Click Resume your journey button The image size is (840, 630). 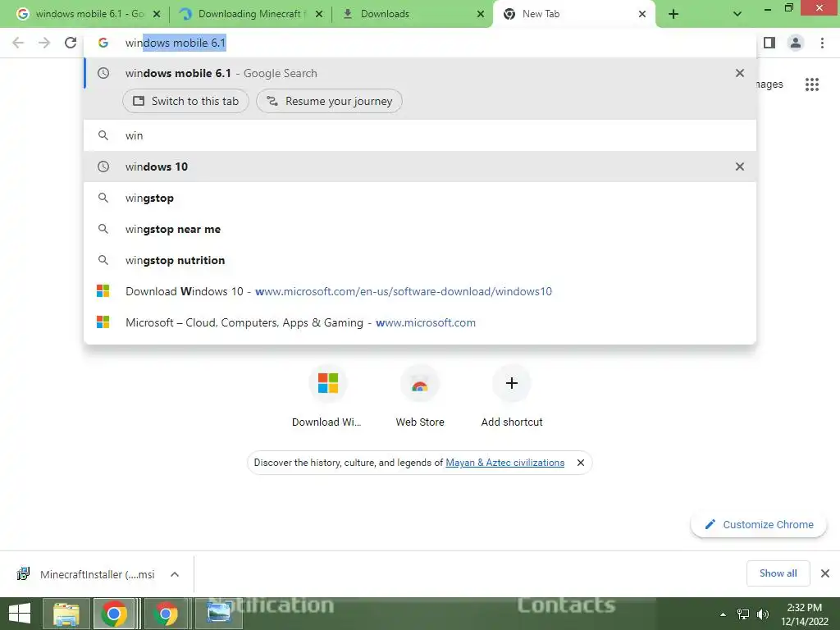tap(329, 101)
